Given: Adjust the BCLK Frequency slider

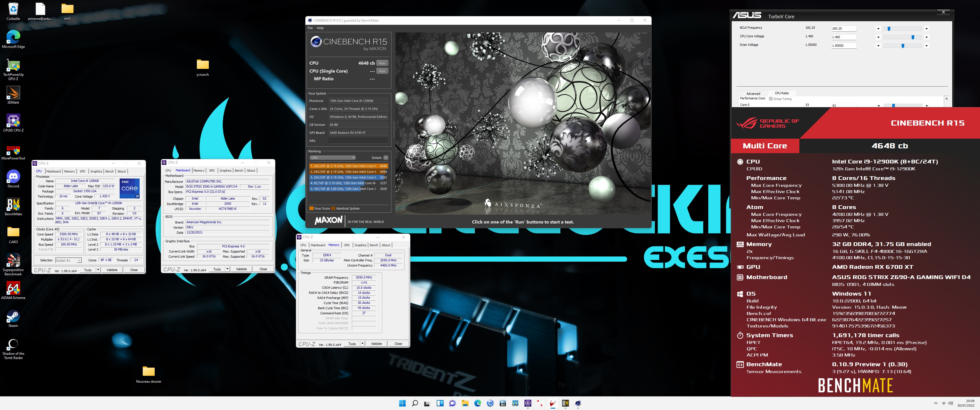Looking at the screenshot, I should [889, 28].
